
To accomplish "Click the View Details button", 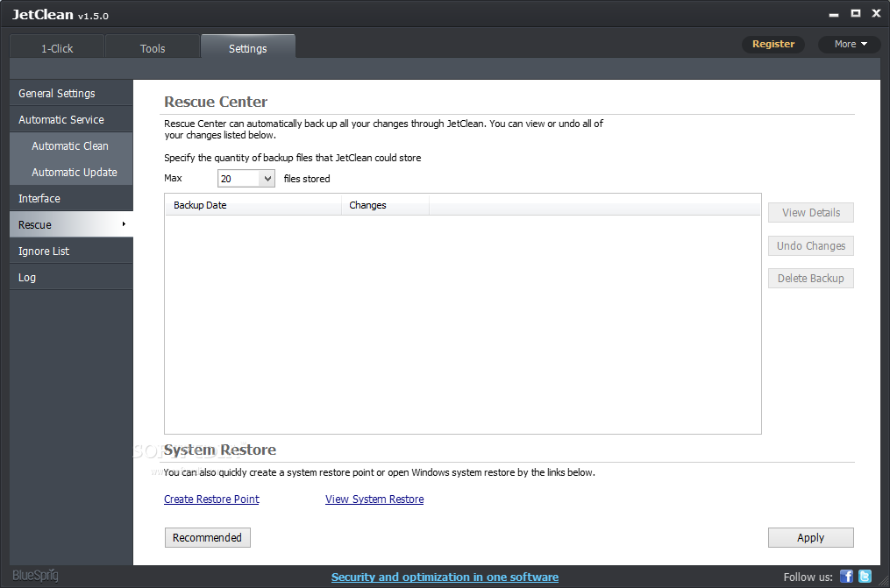I will coord(810,213).
